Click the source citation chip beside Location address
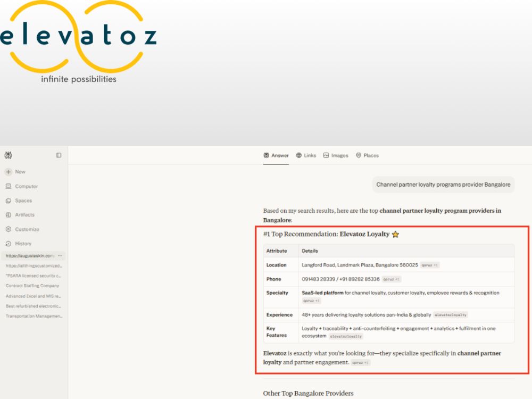Image resolution: width=532 pixels, height=399 pixels. coord(429,265)
